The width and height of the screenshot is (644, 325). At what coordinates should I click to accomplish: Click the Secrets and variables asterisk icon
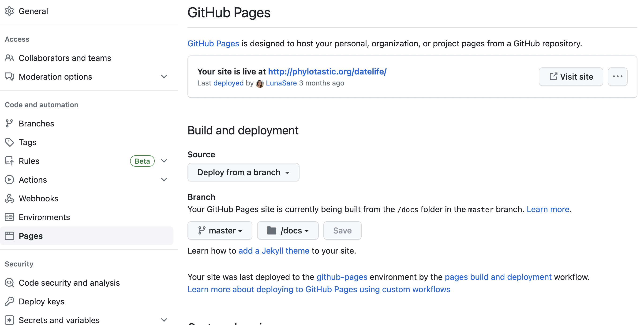[9, 320]
